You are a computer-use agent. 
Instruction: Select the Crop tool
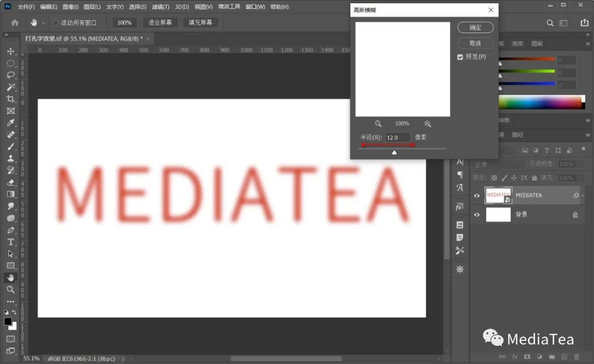click(10, 99)
